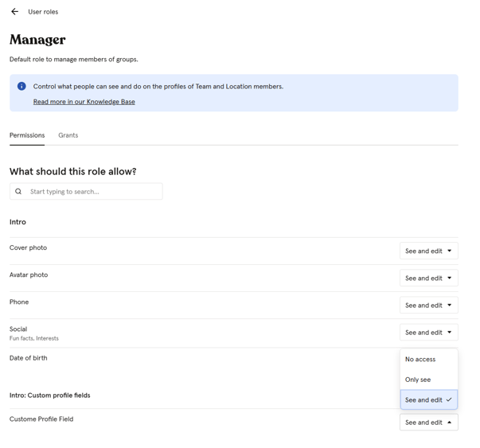Viewport: 480px width, 448px height.
Task: Open the Avatar photo permission dropdown
Action: coord(428,279)
